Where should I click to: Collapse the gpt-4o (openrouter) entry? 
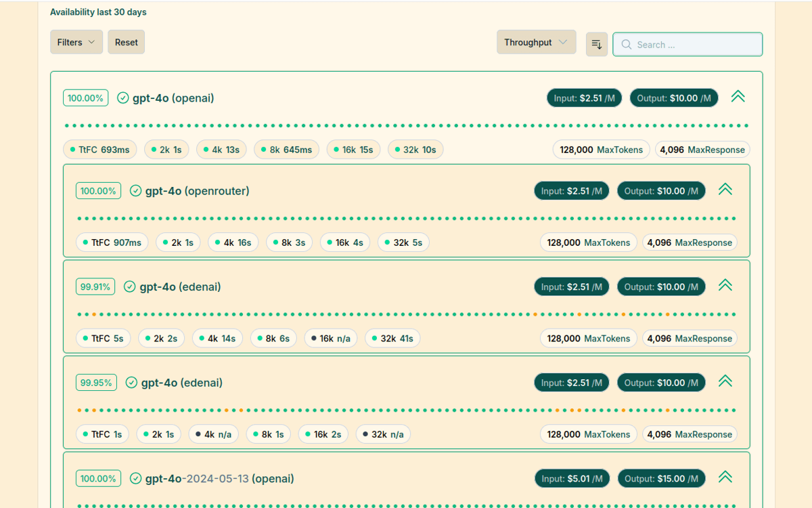pyautogui.click(x=725, y=190)
